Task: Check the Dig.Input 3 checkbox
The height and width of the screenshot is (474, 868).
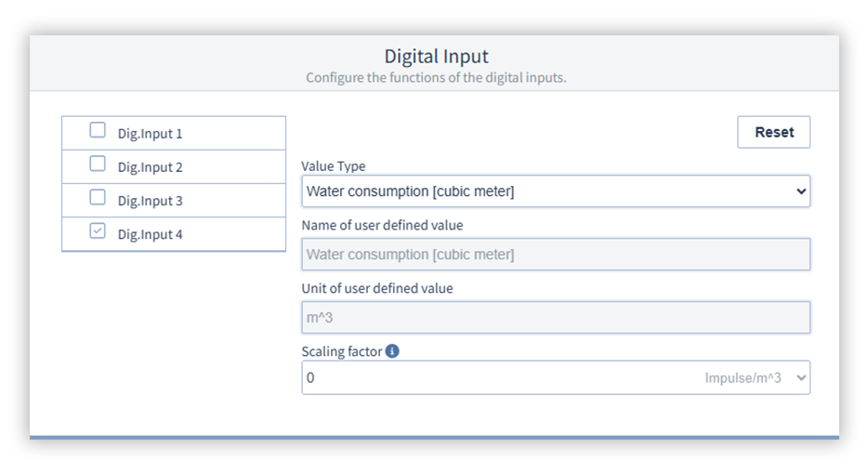Action: click(98, 199)
